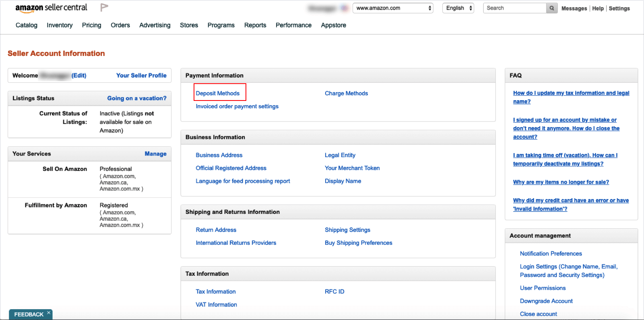The width and height of the screenshot is (644, 320).
Task: Open International Returns Providers
Action: pos(236,243)
